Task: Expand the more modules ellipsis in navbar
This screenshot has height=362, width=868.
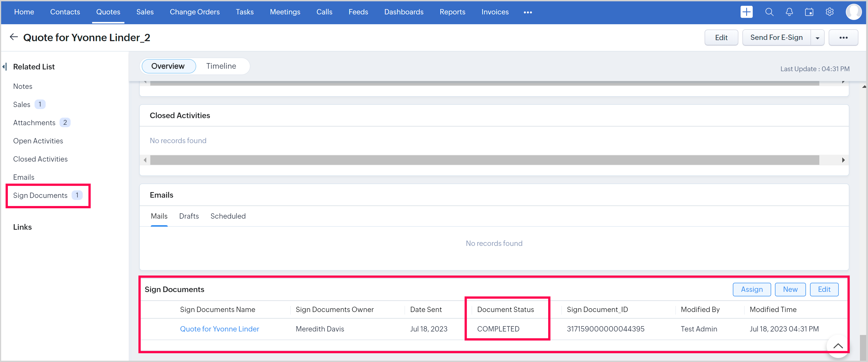Action: (528, 12)
